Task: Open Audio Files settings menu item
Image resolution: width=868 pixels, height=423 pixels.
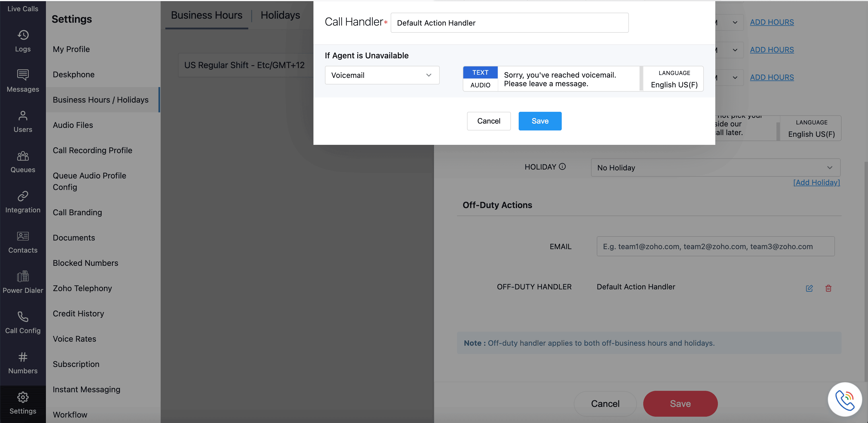Action: tap(73, 125)
